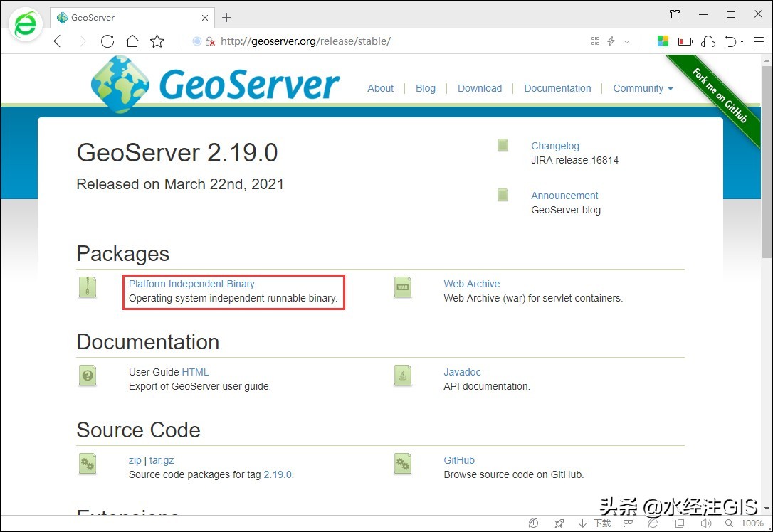Click the question mark icon beside User Guide
This screenshot has width=773, height=532.
pos(88,376)
